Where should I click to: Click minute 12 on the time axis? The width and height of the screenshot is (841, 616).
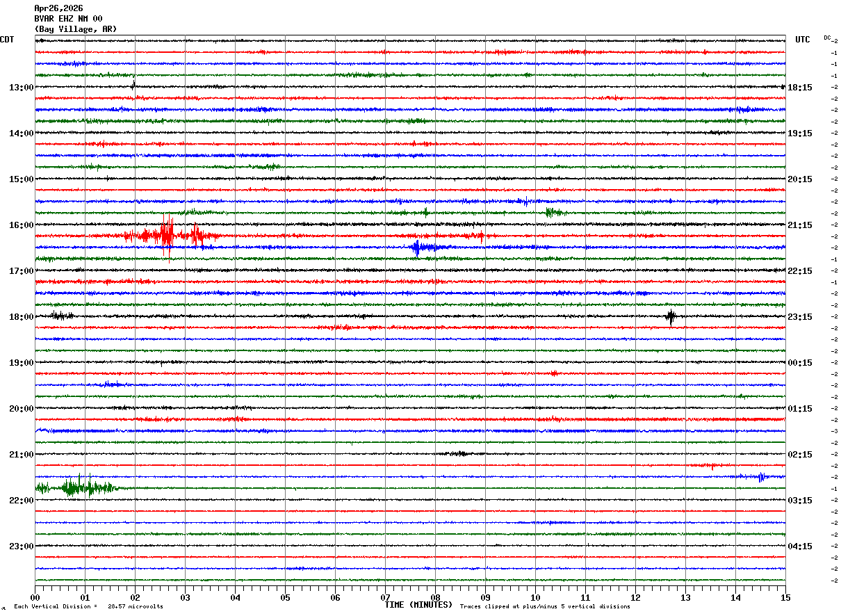point(635,597)
